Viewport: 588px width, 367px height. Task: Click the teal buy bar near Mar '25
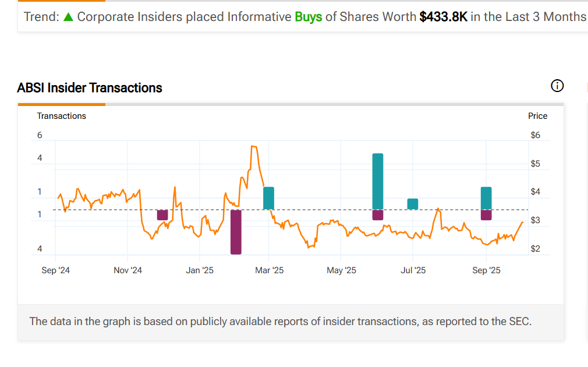268,198
